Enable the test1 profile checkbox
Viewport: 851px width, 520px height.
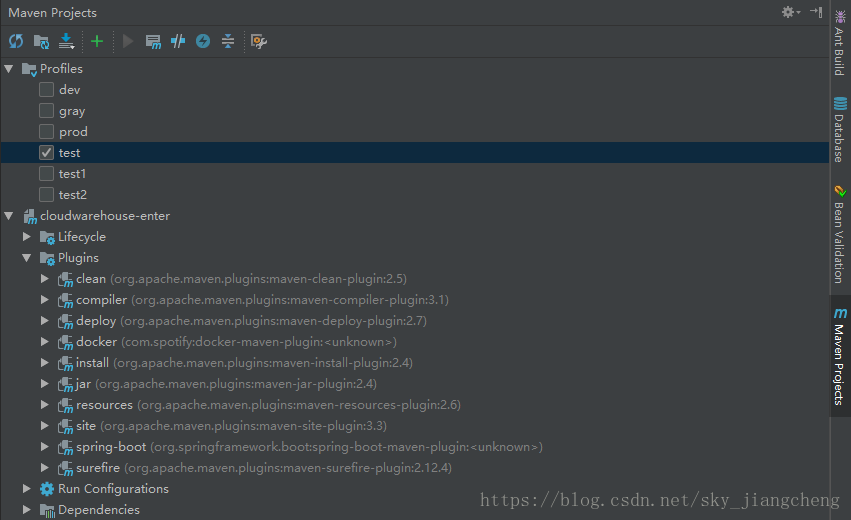(47, 174)
